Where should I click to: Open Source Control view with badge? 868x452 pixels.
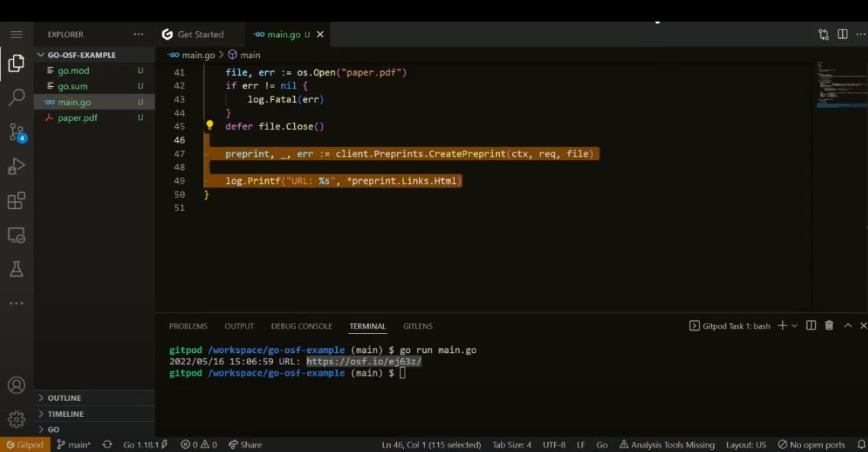(17, 133)
